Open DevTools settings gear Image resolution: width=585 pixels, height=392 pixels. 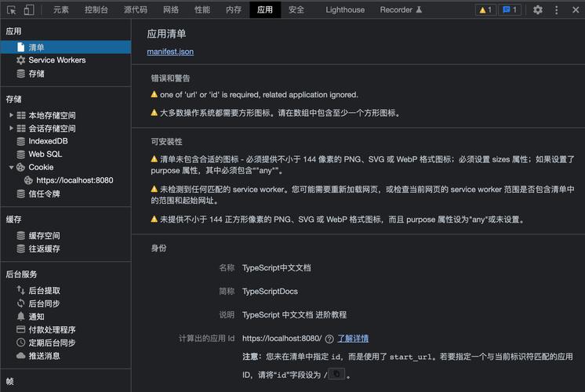click(537, 9)
